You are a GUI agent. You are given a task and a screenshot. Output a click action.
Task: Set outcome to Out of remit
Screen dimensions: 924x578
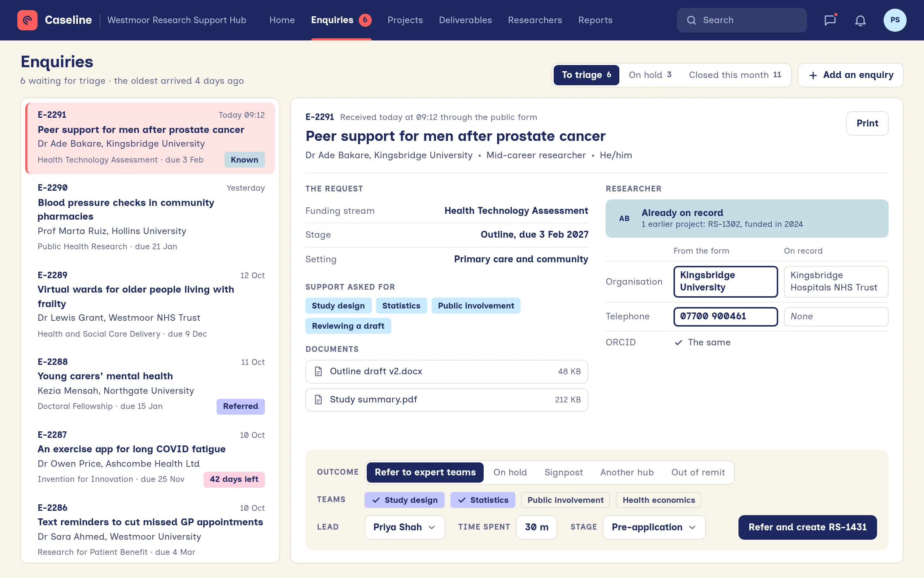coord(698,473)
